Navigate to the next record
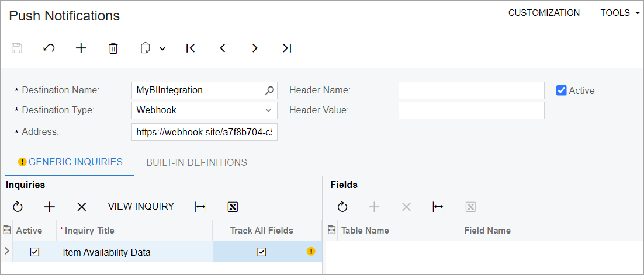Screen dimensions: 644x275 (x=255, y=48)
